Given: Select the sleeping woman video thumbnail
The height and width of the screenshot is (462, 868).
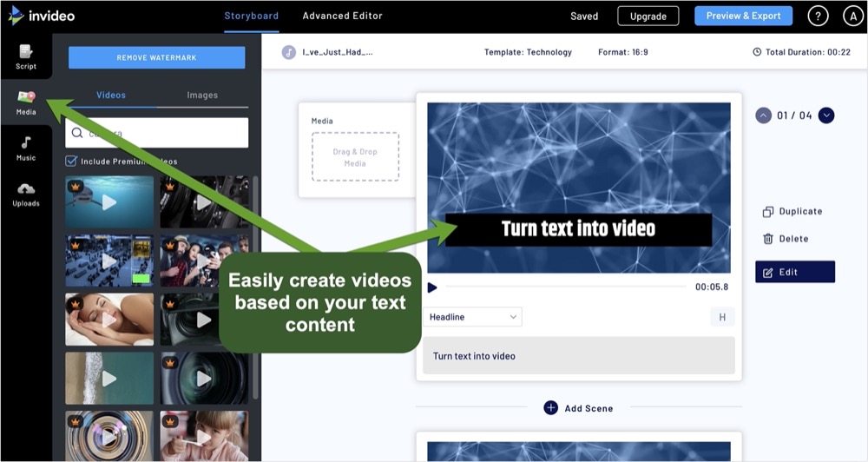Looking at the screenshot, I should click(x=109, y=319).
